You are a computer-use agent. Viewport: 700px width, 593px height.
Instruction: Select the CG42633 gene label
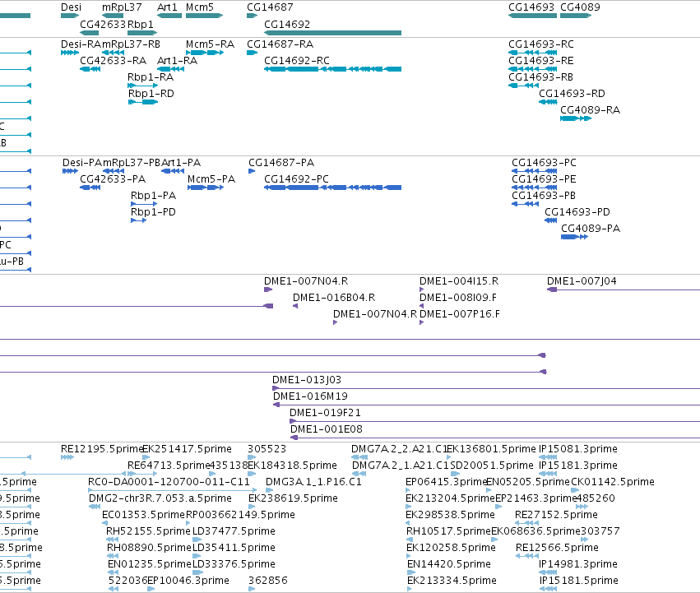[x=103, y=25]
